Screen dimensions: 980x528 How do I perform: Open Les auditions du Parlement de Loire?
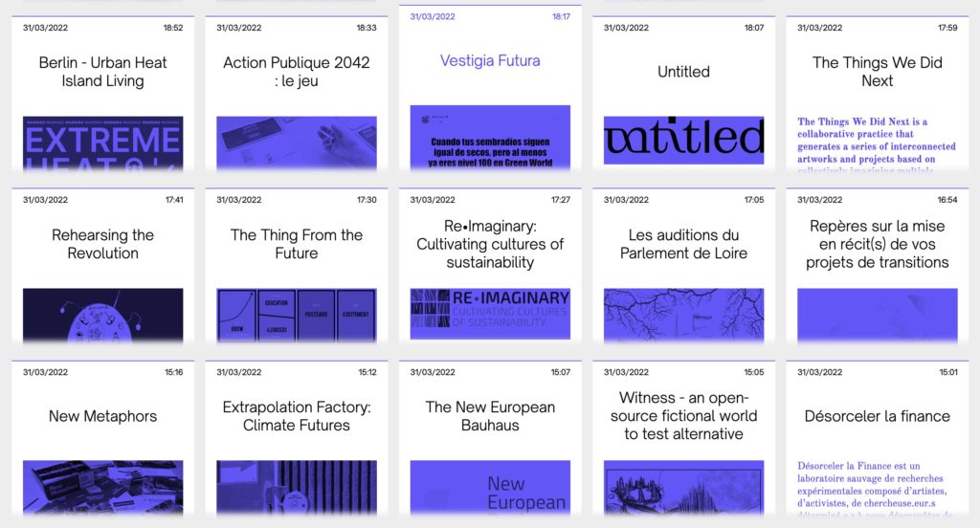683,244
